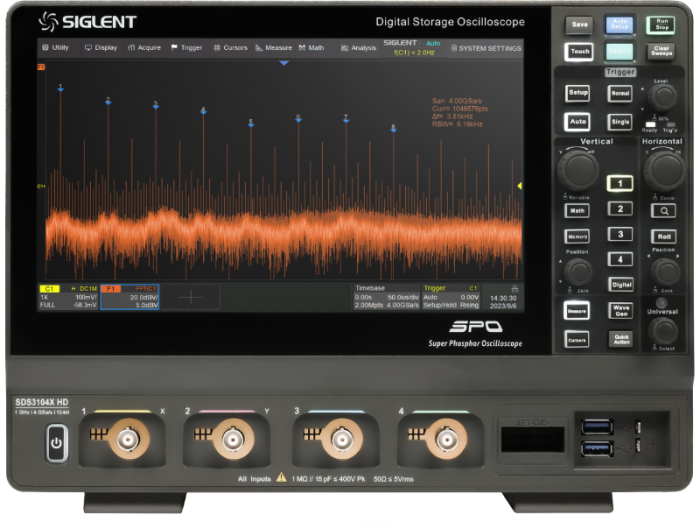This screenshot has width=700, height=522.
Task: Select FFT peak marker 4
Action: [204, 110]
